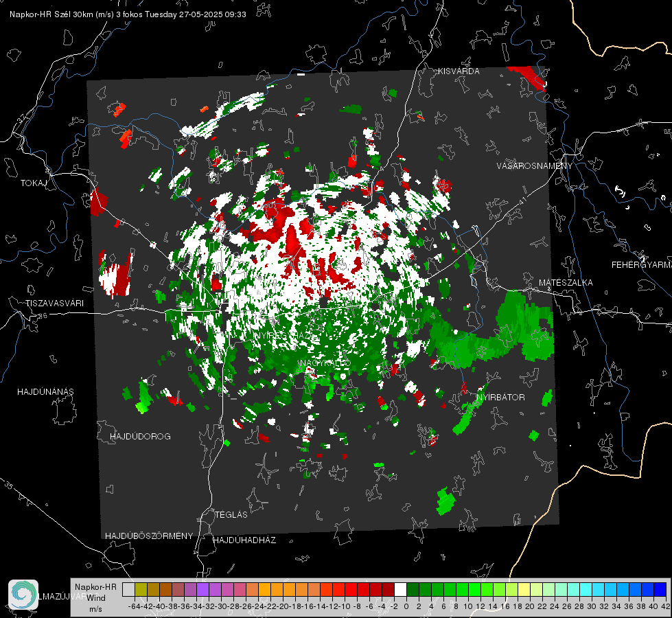672x618 pixels.
Task: Click the FEHÉRGYARMAT label at right edge
Action: pyautogui.click(x=642, y=265)
